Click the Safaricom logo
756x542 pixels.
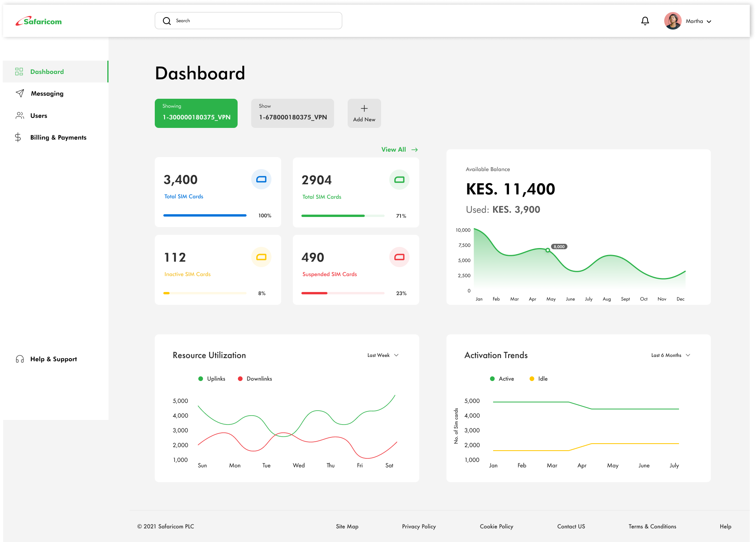tap(38, 21)
